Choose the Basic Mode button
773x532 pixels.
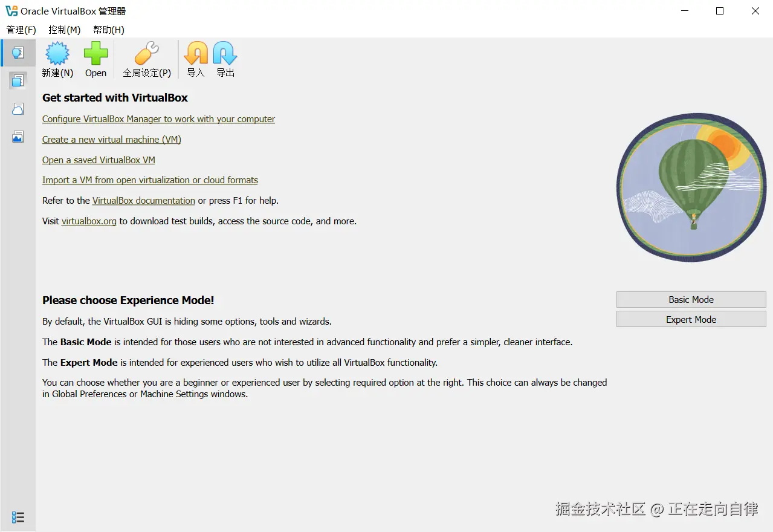(691, 299)
